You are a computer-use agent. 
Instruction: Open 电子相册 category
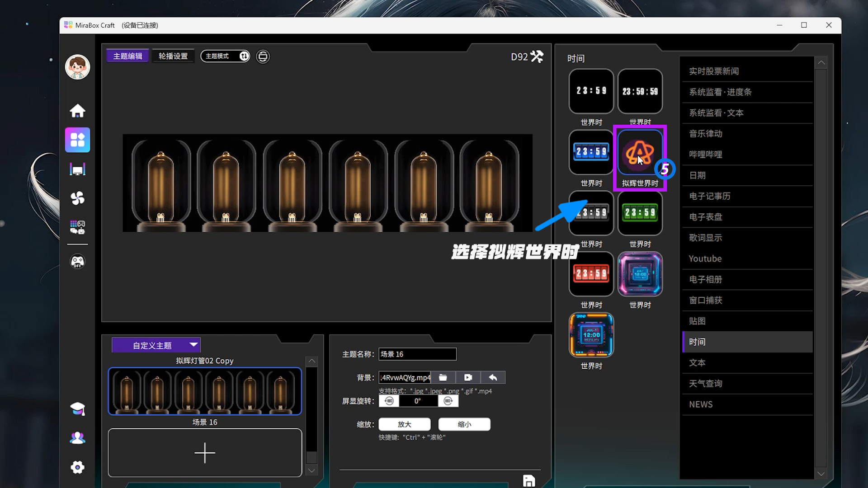click(747, 279)
